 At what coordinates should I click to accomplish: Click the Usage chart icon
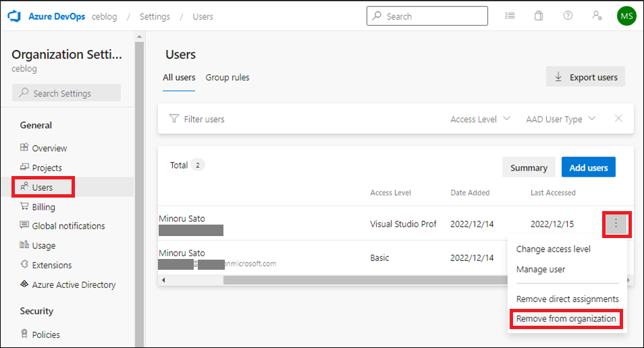click(x=24, y=245)
